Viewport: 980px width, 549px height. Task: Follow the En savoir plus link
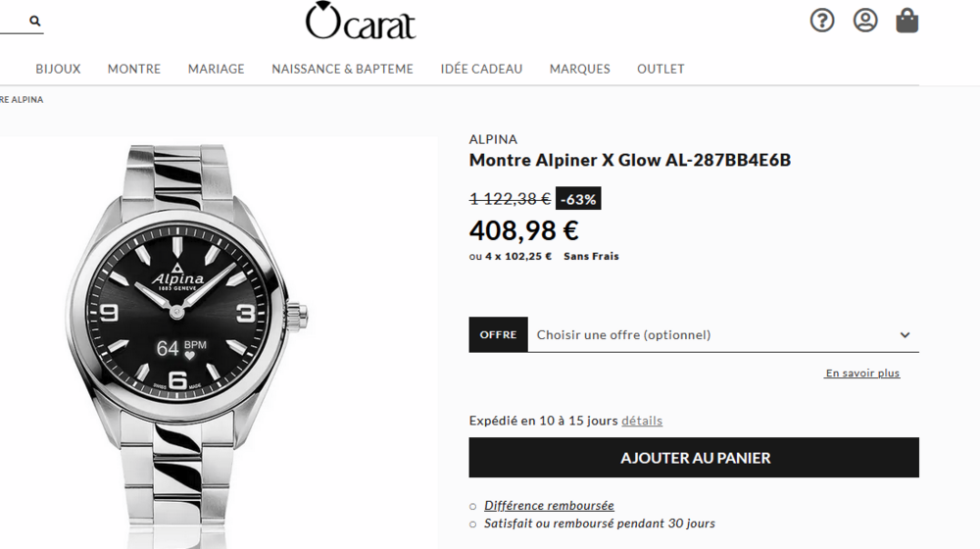coord(862,374)
